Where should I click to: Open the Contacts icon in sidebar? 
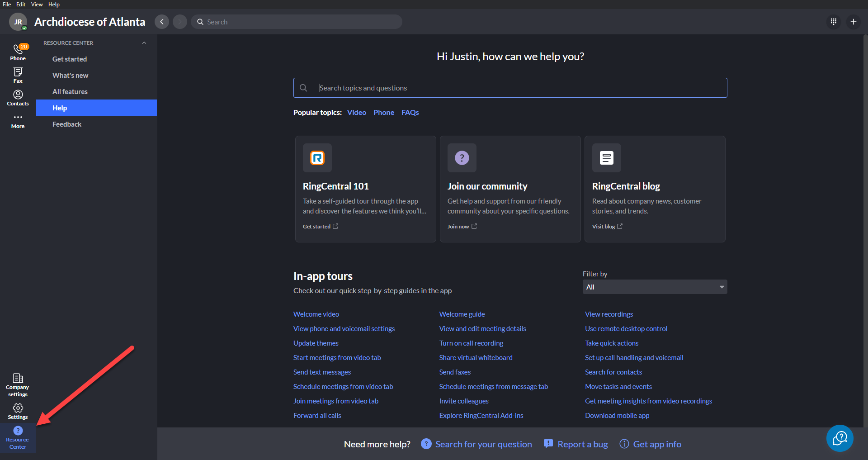18,98
